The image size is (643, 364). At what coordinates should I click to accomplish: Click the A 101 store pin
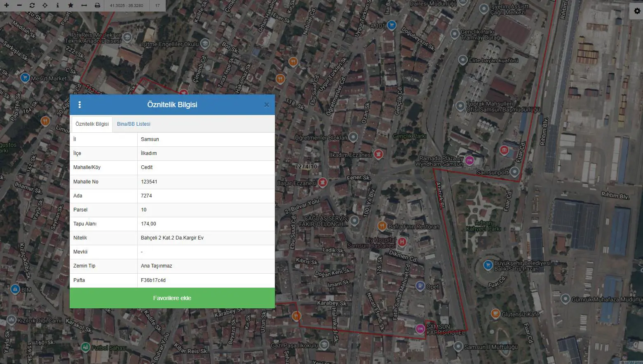pos(392,25)
